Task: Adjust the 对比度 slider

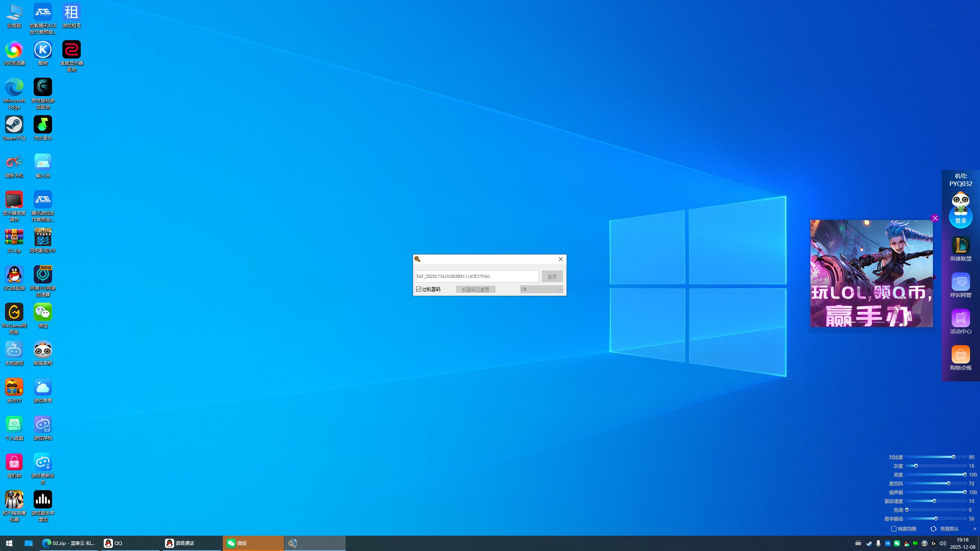Action: click(953, 457)
